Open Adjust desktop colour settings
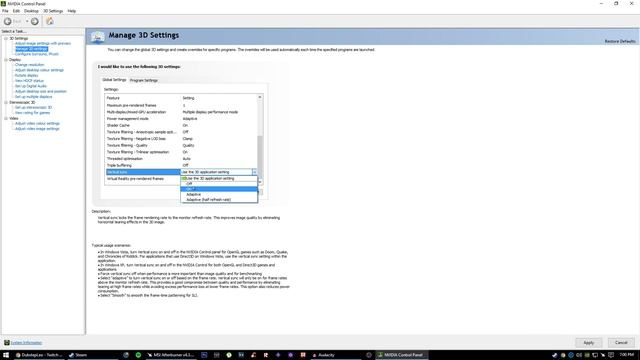 pyautogui.click(x=39, y=70)
